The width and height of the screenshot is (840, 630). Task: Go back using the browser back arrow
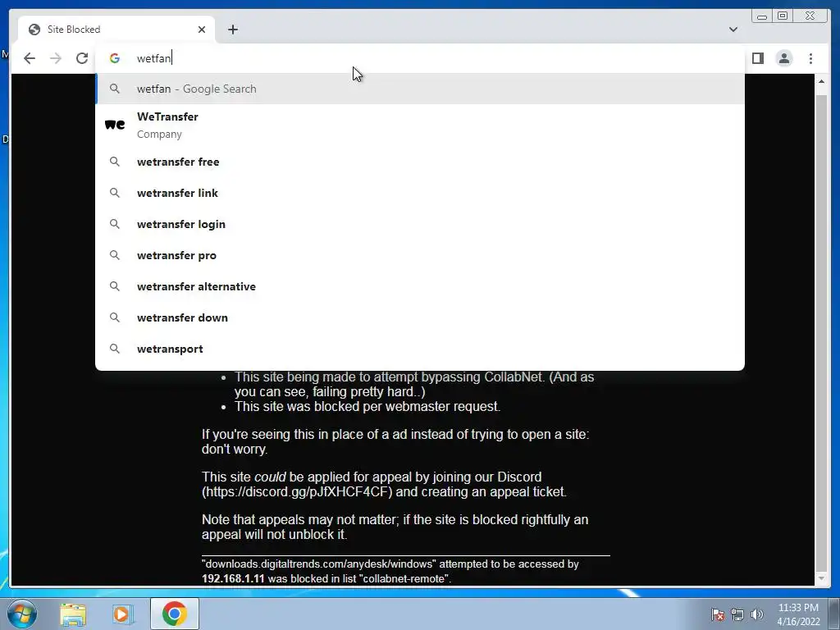click(30, 58)
